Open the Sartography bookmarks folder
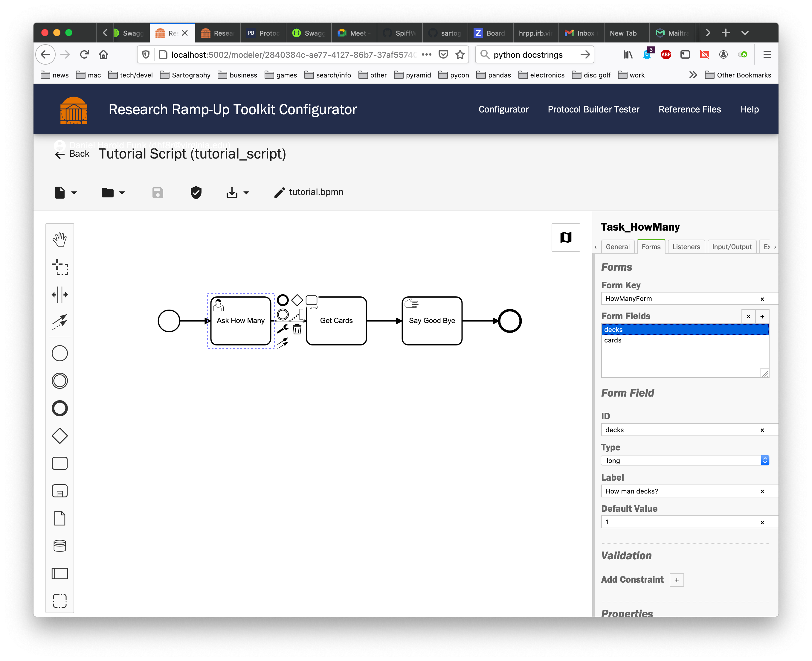The height and width of the screenshot is (661, 812). coord(185,75)
